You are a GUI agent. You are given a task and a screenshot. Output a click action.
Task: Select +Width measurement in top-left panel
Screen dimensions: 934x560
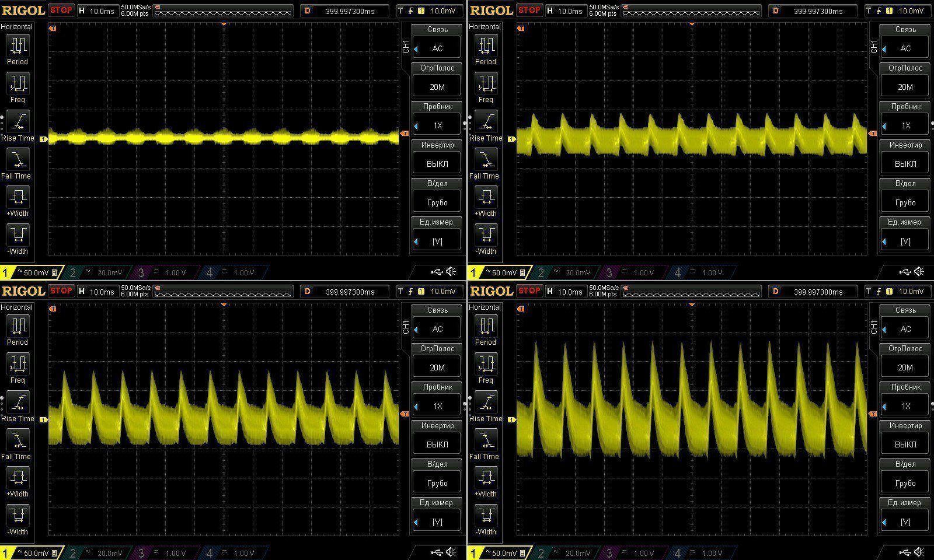click(18, 200)
